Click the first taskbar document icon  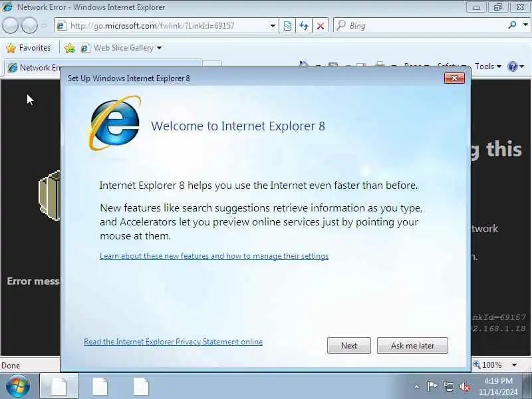coord(59,386)
